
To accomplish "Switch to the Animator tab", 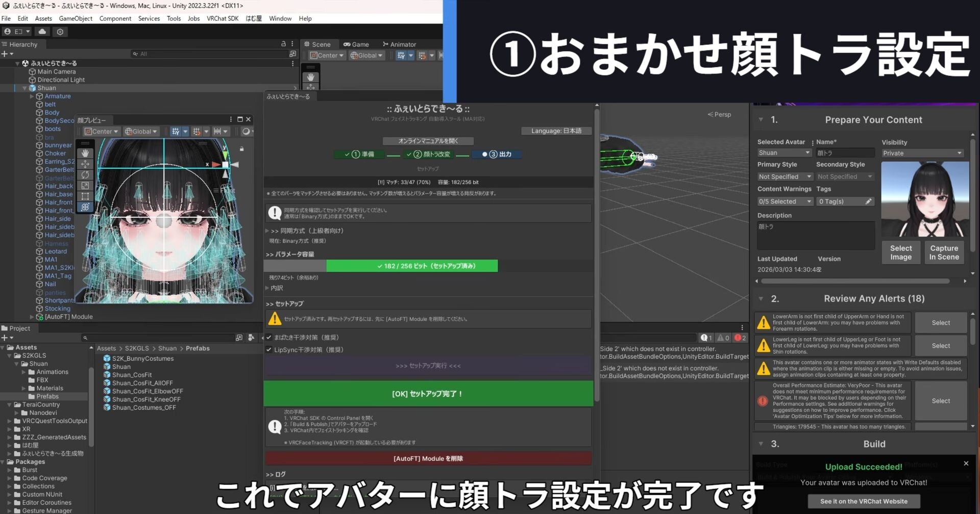I will [399, 44].
